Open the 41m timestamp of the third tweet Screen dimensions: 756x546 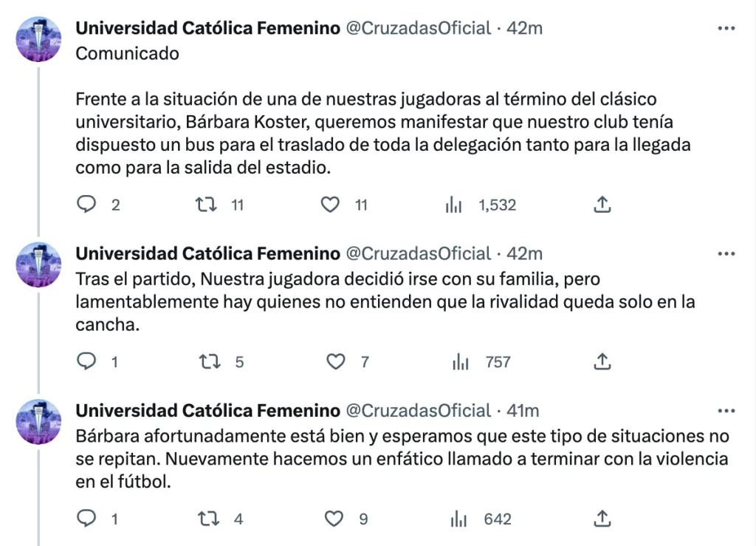522,411
